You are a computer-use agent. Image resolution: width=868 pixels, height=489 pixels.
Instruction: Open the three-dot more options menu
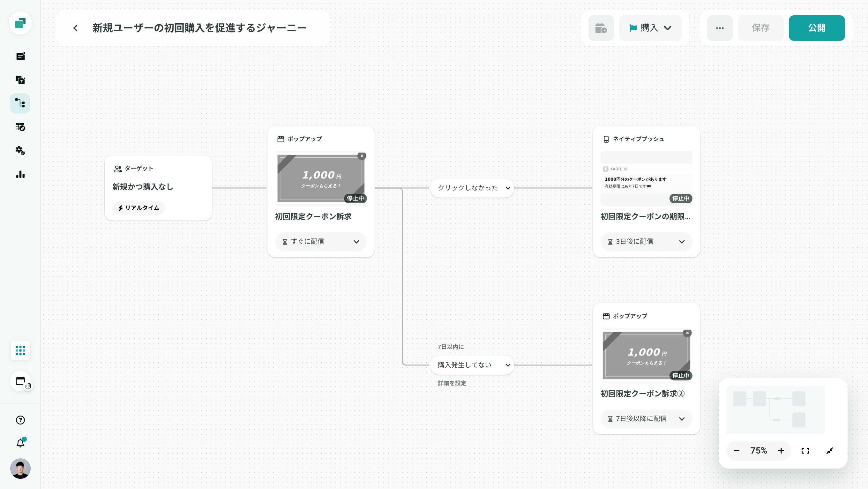coord(720,28)
